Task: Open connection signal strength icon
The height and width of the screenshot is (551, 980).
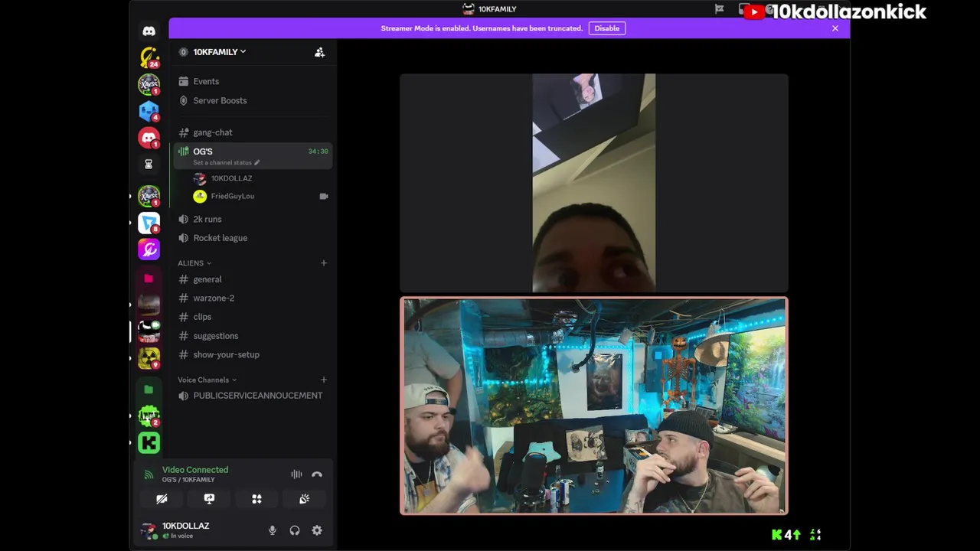Action: [x=149, y=474]
